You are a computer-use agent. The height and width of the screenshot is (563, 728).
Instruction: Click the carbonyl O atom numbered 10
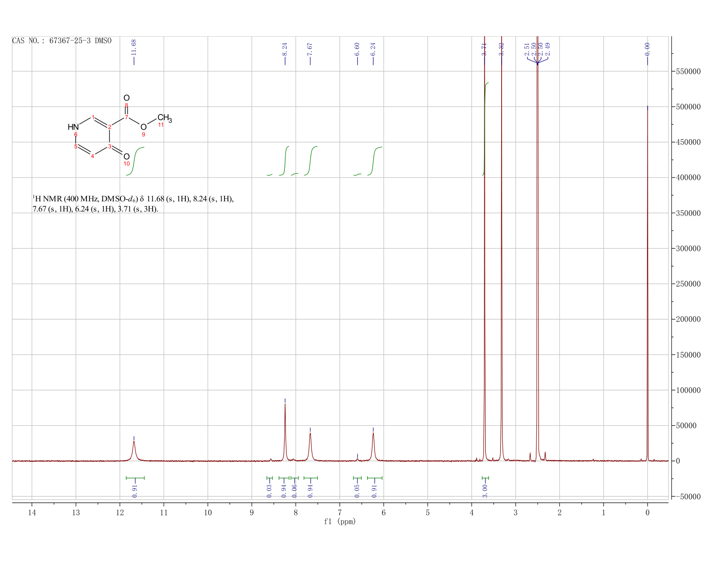(x=127, y=156)
